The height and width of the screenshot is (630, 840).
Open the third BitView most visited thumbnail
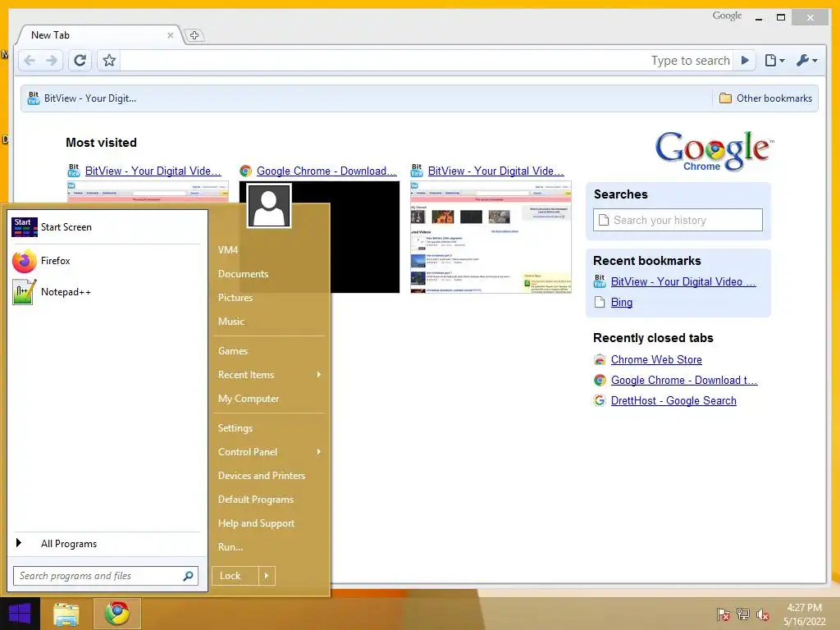[491, 237]
